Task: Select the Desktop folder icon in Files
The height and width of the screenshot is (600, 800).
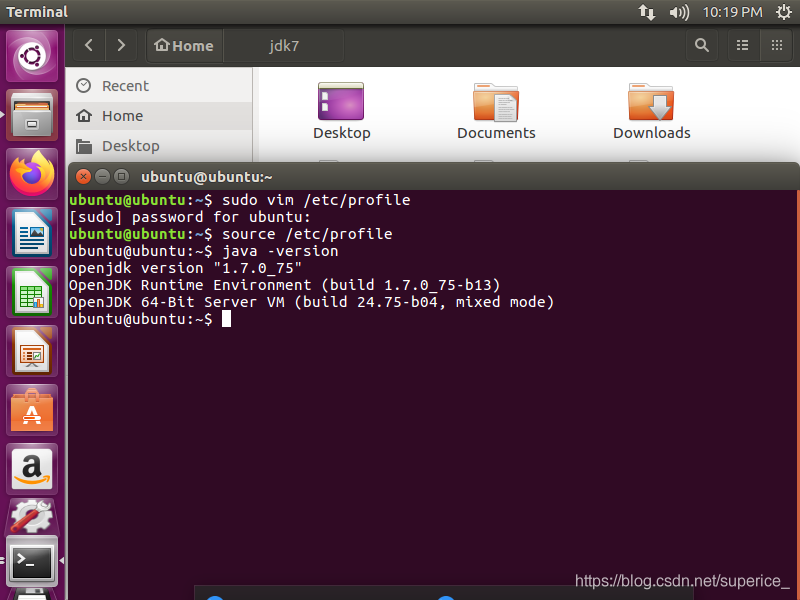Action: [x=341, y=111]
